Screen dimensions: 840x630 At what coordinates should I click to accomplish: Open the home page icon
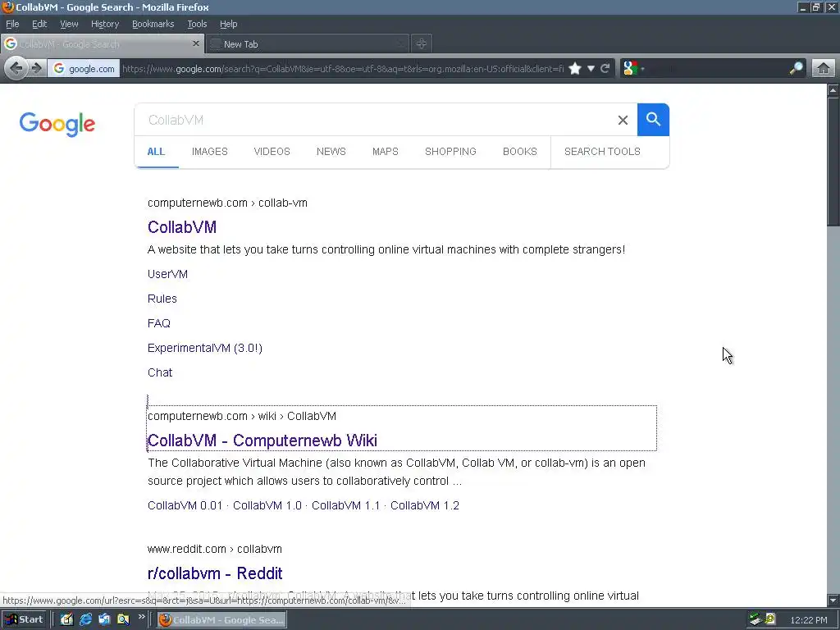(824, 69)
